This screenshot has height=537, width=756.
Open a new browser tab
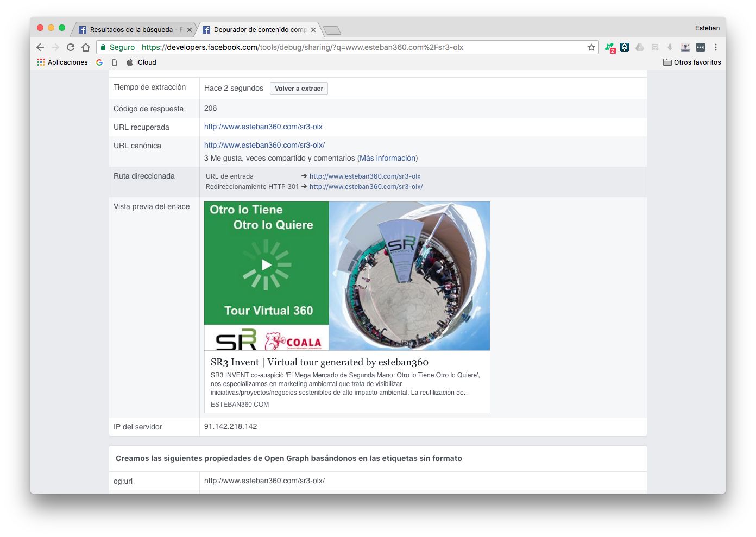coord(332,30)
